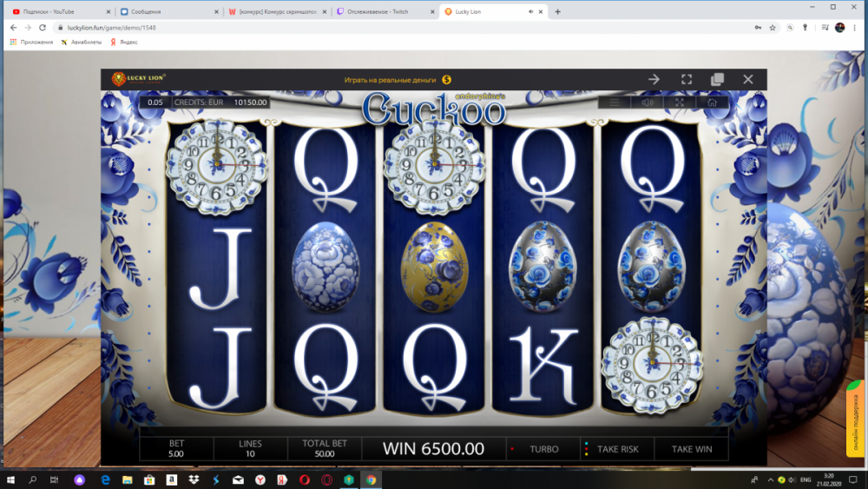
Task: Open Microsoft Store from taskbar
Action: point(149,479)
